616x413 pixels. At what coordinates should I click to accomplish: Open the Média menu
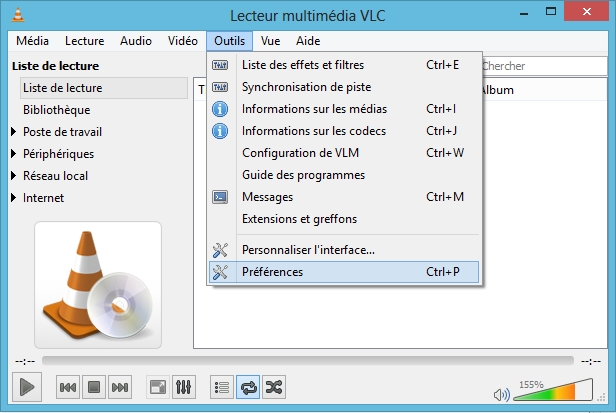click(33, 41)
